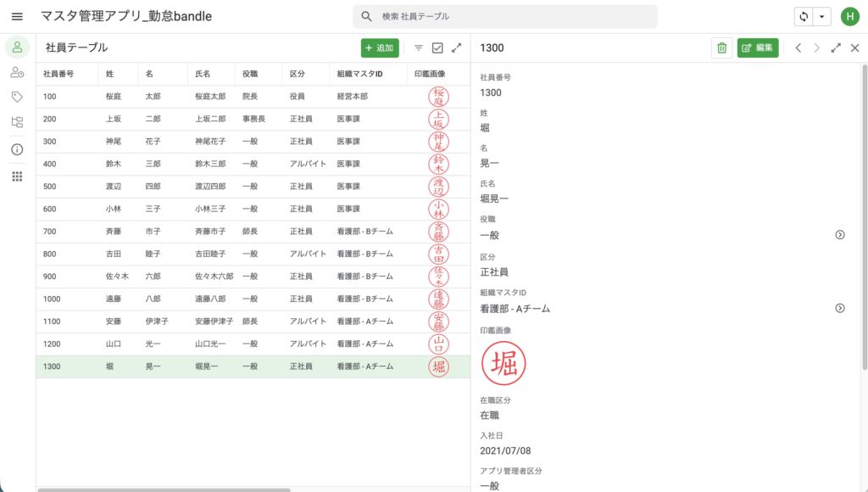The width and height of the screenshot is (868, 492).
Task: Open the hamburger navigation menu
Action: [x=17, y=16]
